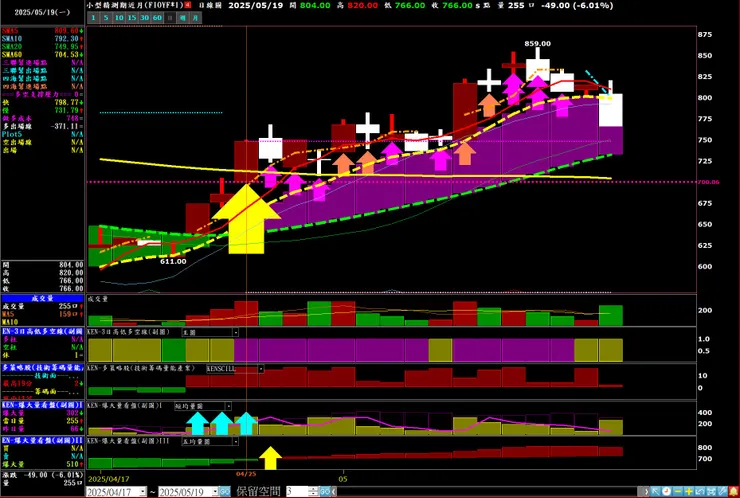Image resolution: width=740 pixels, height=498 pixels.
Task: Select the 5-minute timeframe tab
Action: tap(106, 18)
